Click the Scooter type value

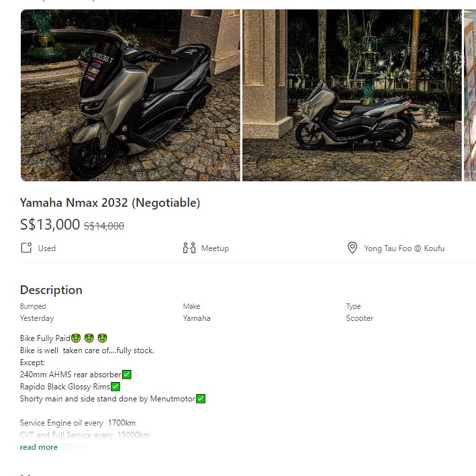tap(360, 318)
